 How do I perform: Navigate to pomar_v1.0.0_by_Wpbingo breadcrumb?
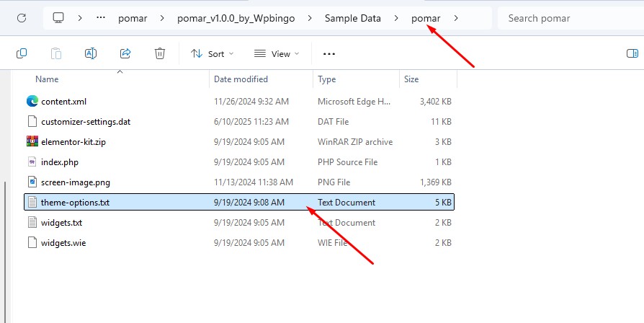236,19
